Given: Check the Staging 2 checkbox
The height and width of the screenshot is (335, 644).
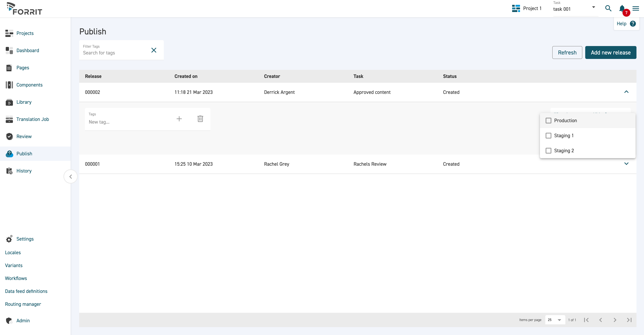Looking at the screenshot, I should click(x=548, y=151).
